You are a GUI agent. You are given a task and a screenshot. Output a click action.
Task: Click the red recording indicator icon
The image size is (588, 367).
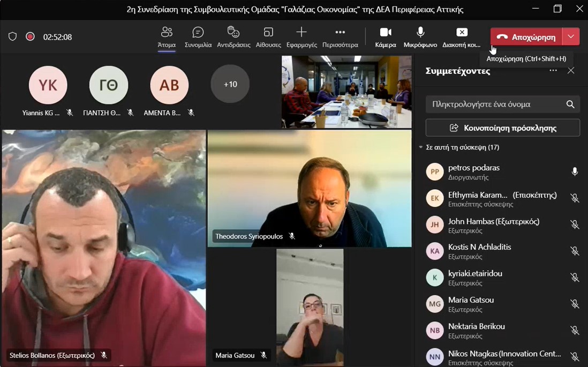click(x=31, y=37)
